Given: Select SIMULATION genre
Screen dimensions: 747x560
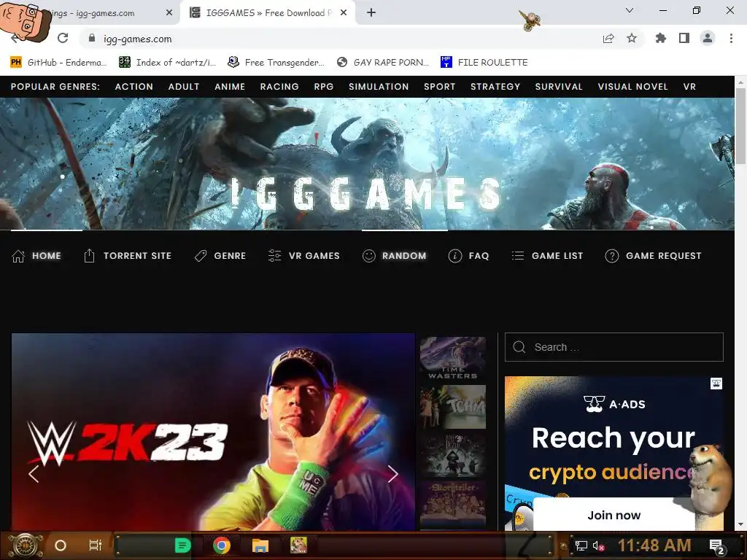Looking at the screenshot, I should 379,87.
